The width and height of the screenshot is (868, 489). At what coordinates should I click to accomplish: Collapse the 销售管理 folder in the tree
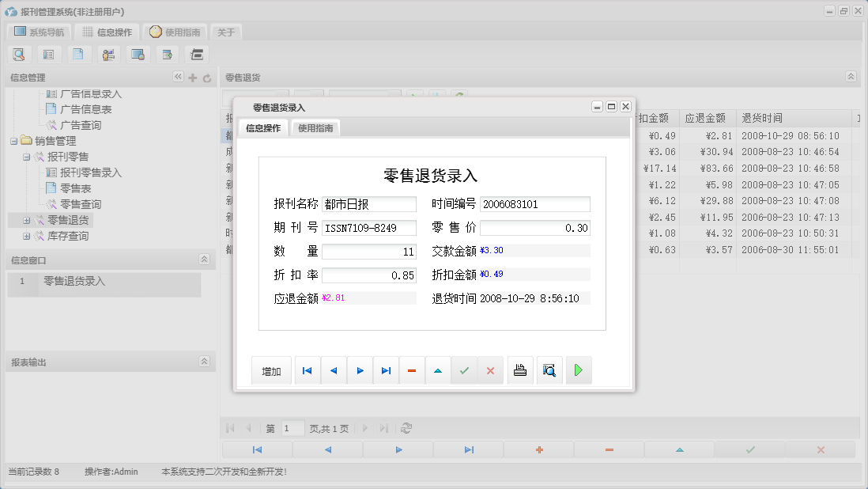pyautogui.click(x=13, y=141)
